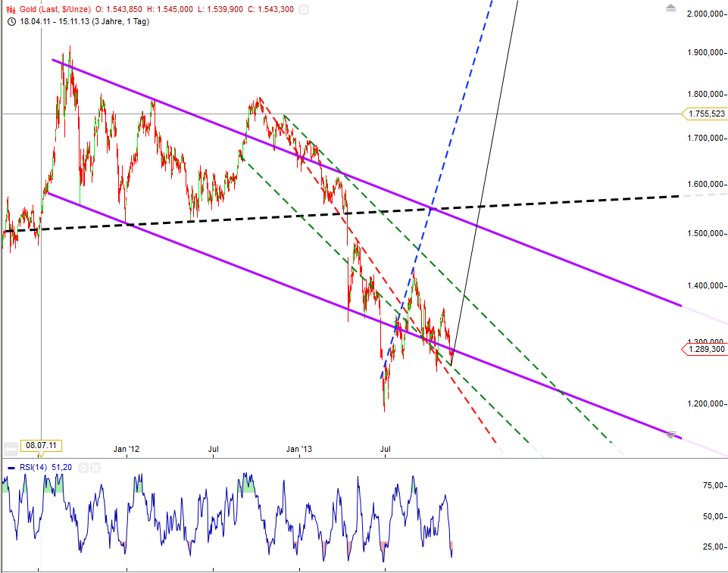This screenshot has width=728, height=573.
Task: Select the blue RSI line color swatch
Action: [11, 467]
